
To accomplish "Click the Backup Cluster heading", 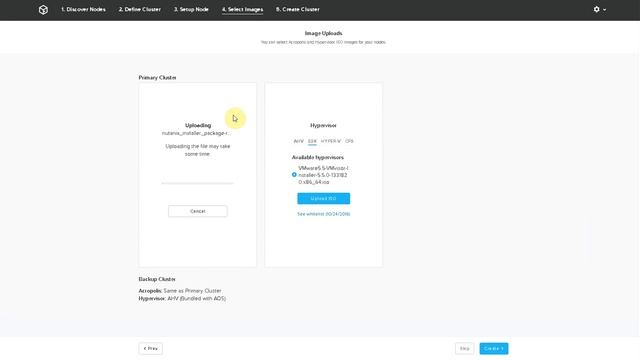I will (157, 279).
